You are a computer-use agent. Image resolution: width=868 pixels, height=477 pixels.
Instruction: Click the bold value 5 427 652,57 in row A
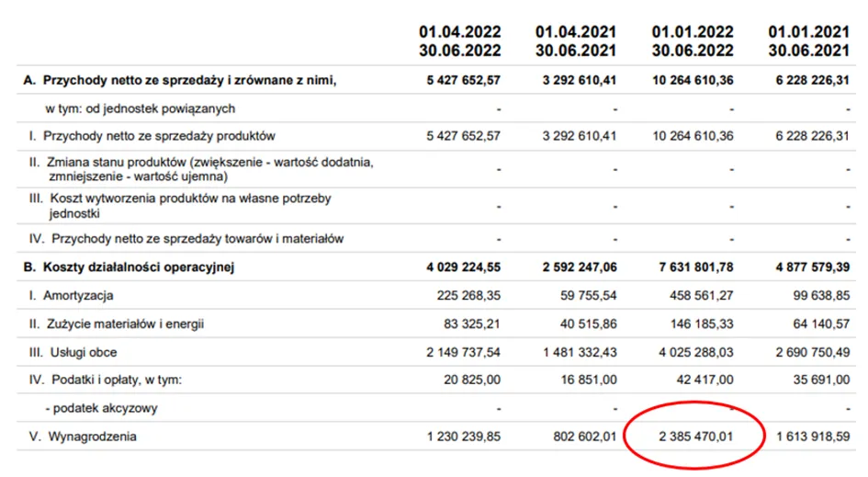click(463, 80)
